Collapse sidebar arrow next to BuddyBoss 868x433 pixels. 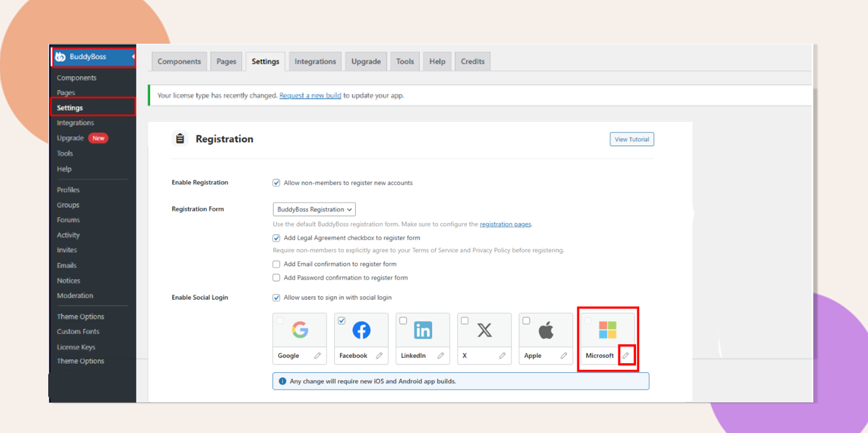click(x=133, y=57)
